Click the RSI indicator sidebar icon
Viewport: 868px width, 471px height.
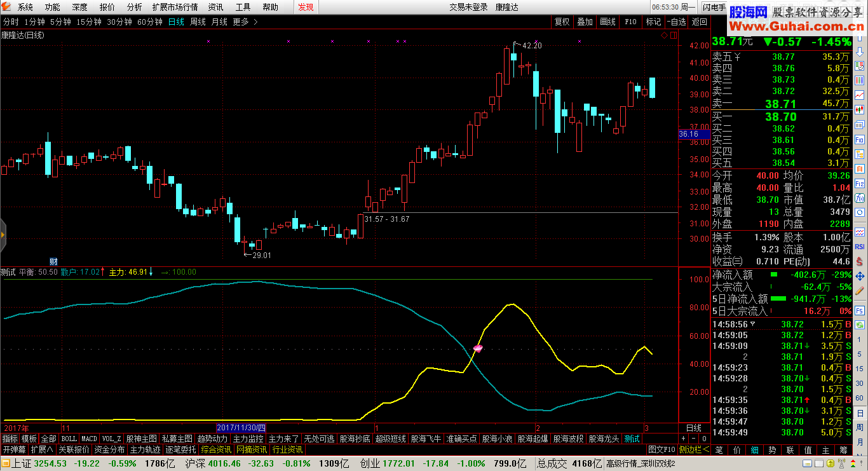860,246
